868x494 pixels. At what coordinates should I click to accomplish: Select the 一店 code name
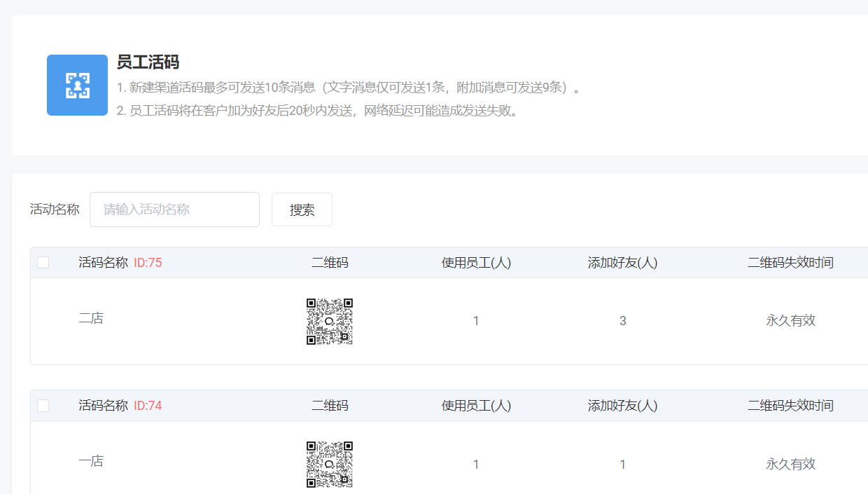[x=91, y=461]
